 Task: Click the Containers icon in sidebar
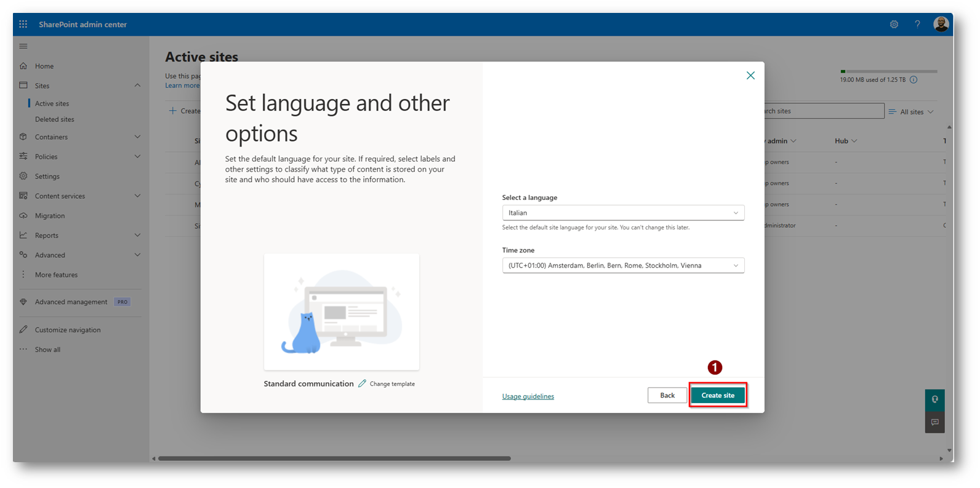tap(23, 137)
